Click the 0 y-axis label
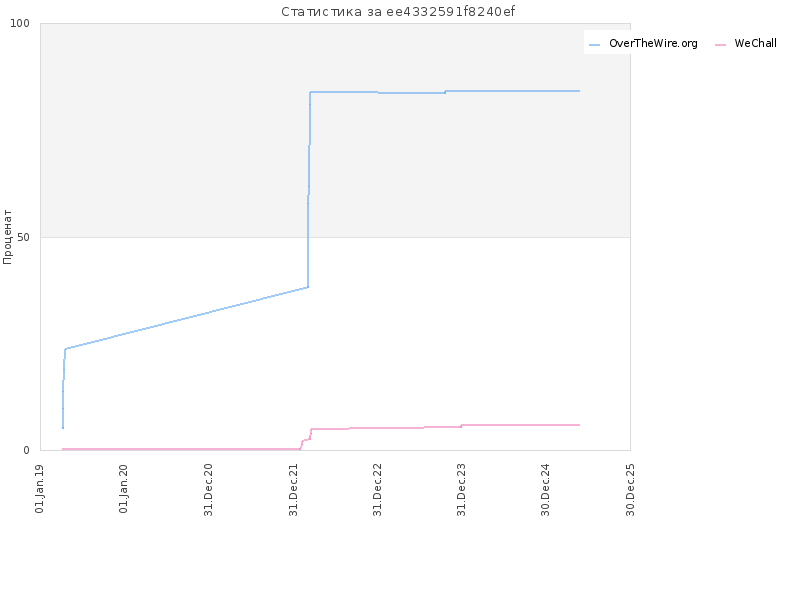Viewport: 800px width, 600px height. [27, 451]
